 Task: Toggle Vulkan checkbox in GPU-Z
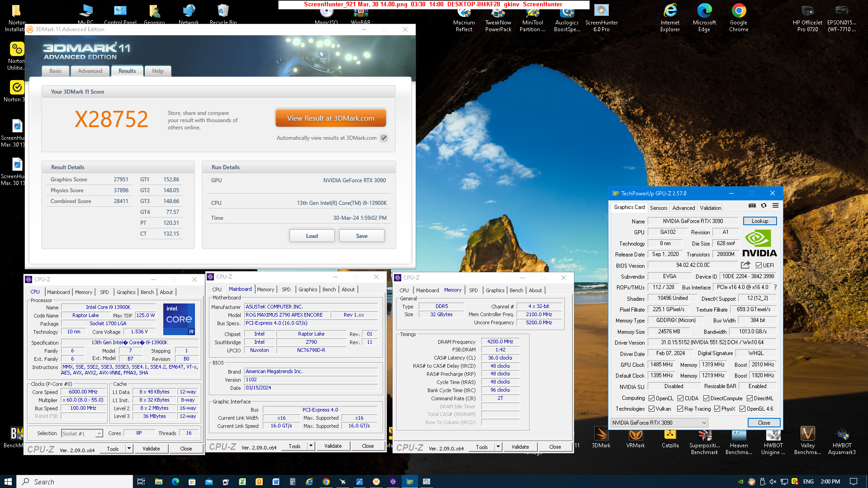point(651,409)
